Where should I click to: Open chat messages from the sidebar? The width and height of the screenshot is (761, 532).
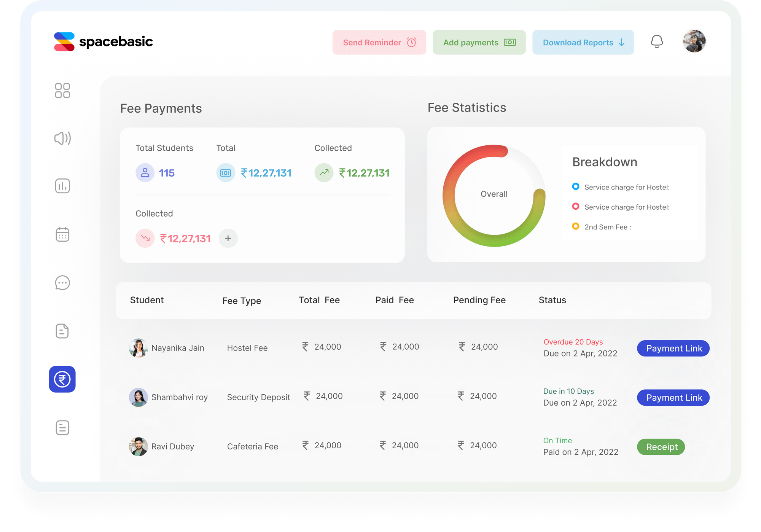click(62, 283)
